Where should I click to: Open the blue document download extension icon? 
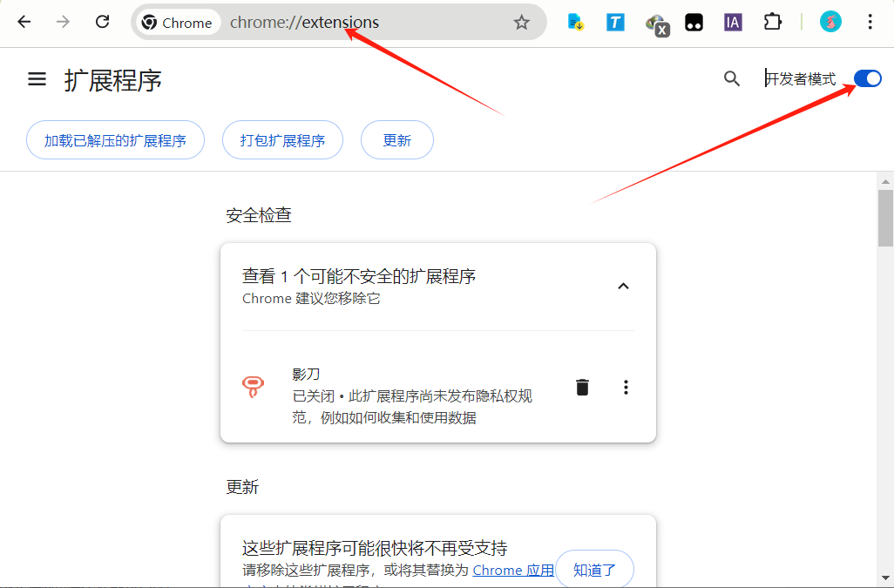(x=576, y=23)
